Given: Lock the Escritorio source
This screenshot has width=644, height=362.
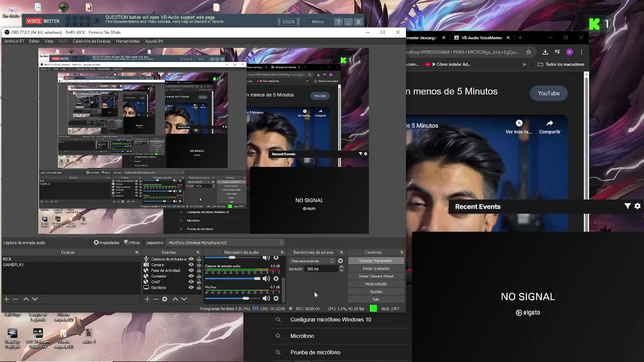Looking at the screenshot, I should 199,288.
